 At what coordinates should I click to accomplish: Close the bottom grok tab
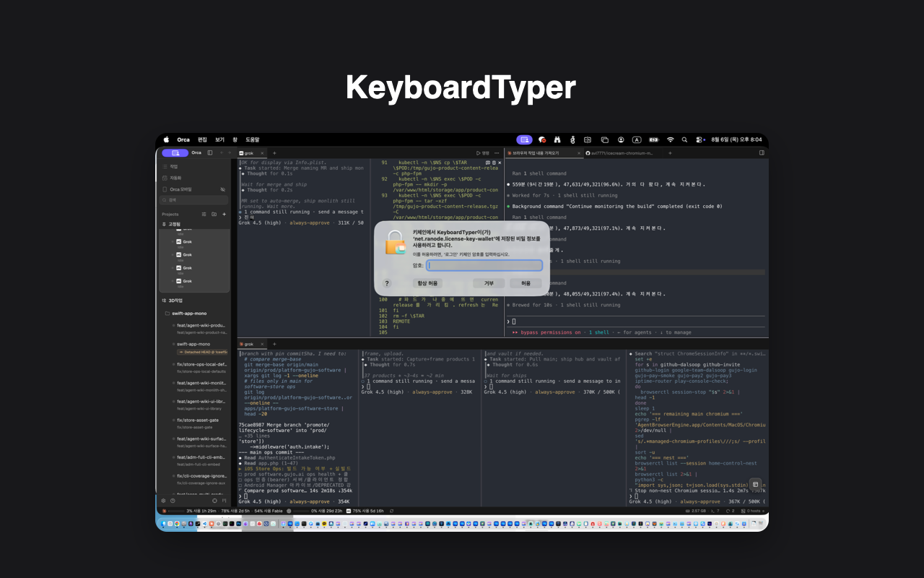(x=263, y=344)
